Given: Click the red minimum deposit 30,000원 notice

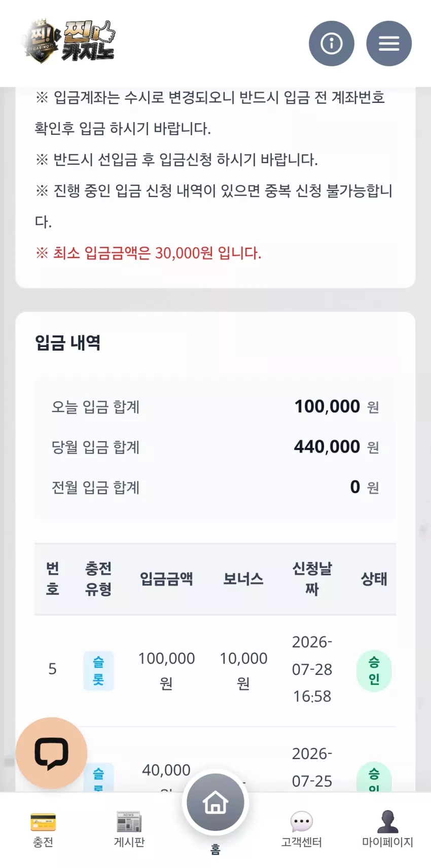Looking at the screenshot, I should tap(148, 253).
